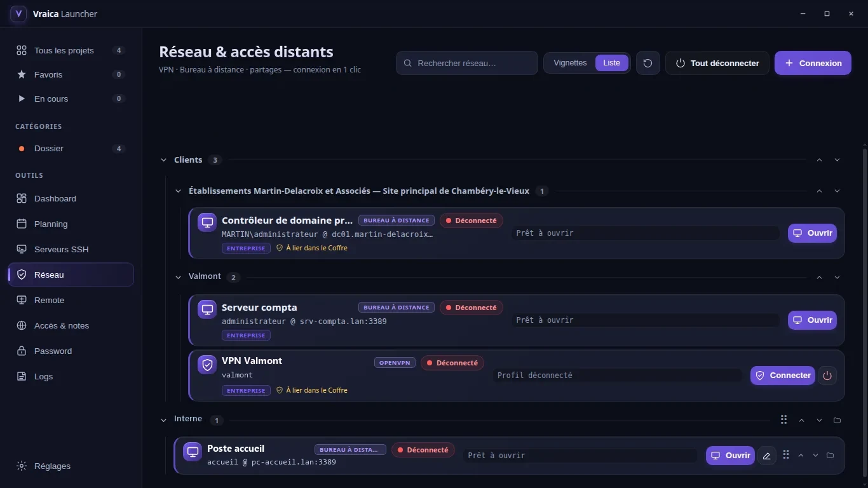Click the edit pencil on Poste accueil
This screenshot has height=488, width=868.
(x=767, y=456)
